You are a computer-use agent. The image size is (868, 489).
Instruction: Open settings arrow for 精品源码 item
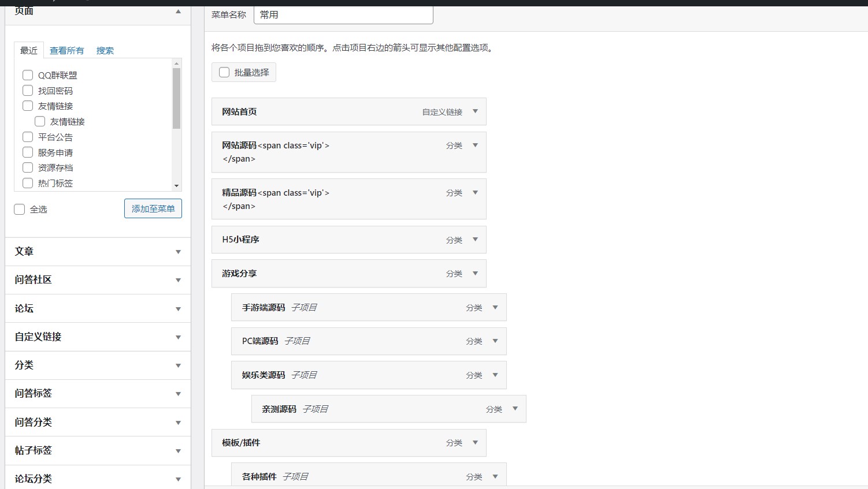(475, 193)
